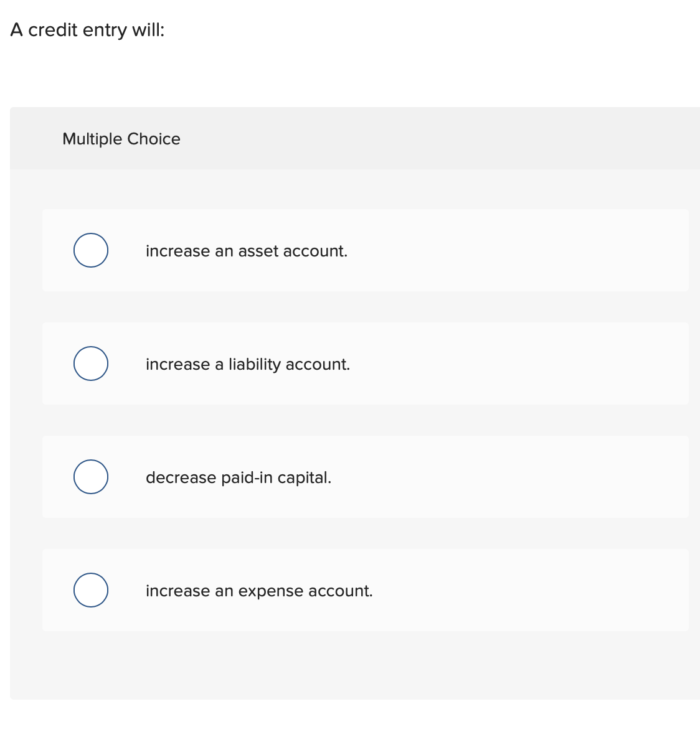Click the answer text 'increase an expense account.'
Viewport: 700px width, 732px height.
(259, 591)
